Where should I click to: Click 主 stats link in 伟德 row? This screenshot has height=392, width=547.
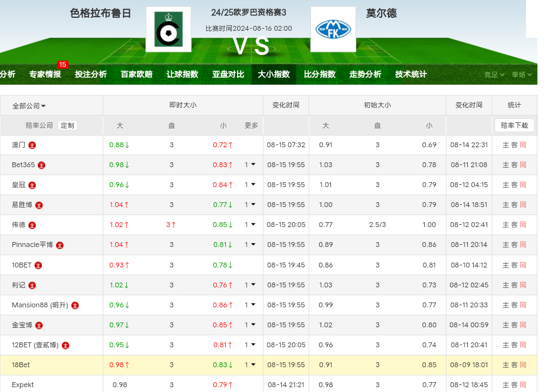(x=506, y=225)
